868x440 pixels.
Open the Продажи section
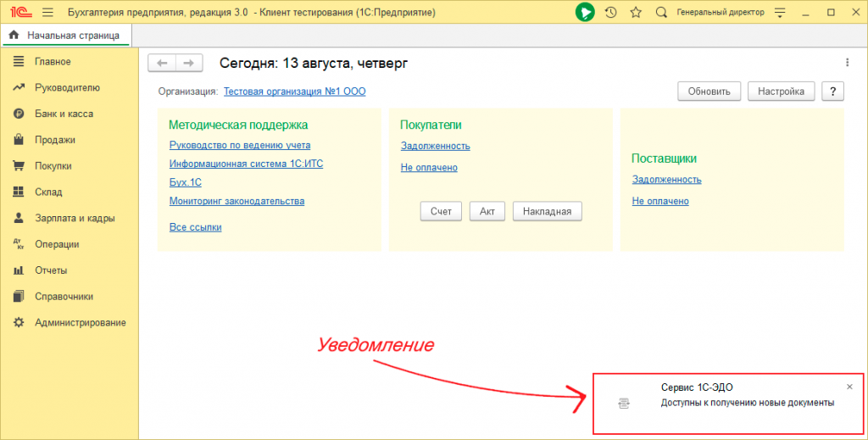(55, 140)
